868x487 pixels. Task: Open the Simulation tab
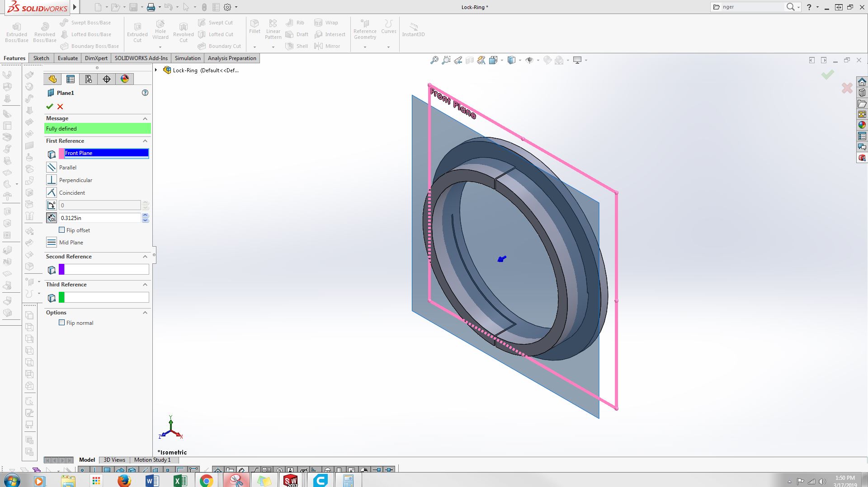click(x=188, y=58)
